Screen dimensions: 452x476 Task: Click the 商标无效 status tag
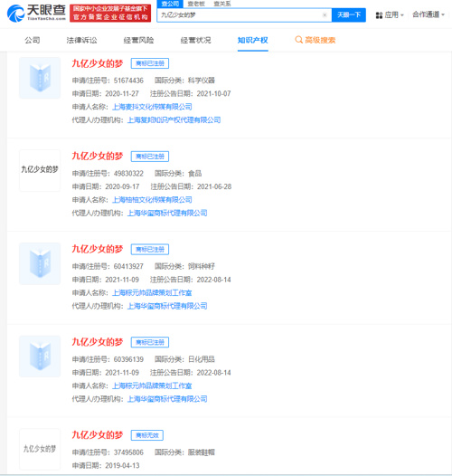tap(147, 435)
